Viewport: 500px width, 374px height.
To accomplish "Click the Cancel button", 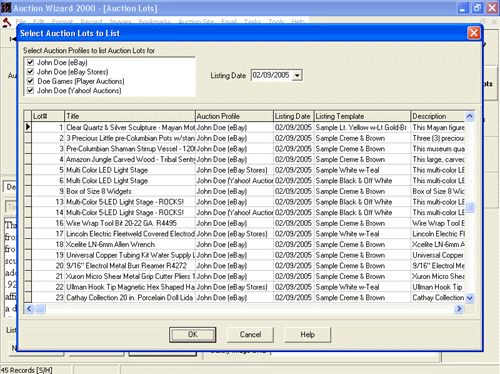I will pyautogui.click(x=250, y=335).
